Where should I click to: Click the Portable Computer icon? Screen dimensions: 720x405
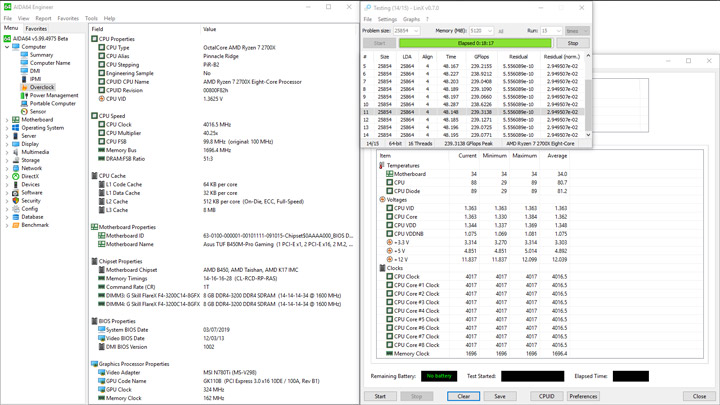24,103
